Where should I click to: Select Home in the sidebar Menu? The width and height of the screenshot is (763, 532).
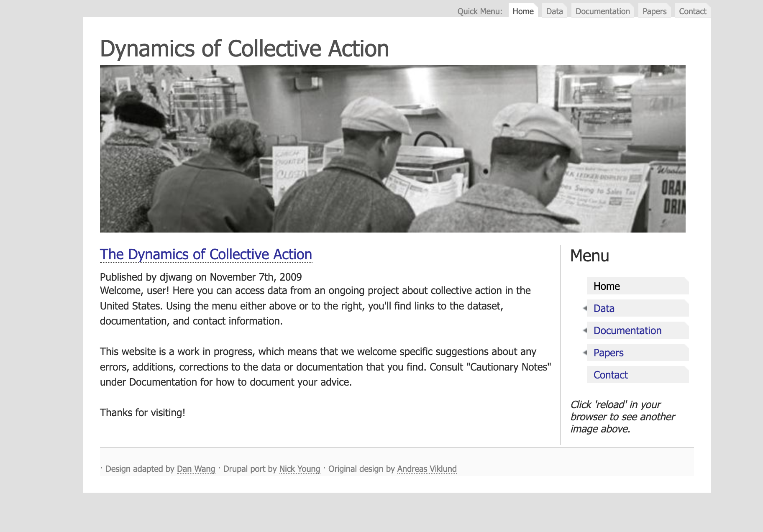pyautogui.click(x=638, y=286)
